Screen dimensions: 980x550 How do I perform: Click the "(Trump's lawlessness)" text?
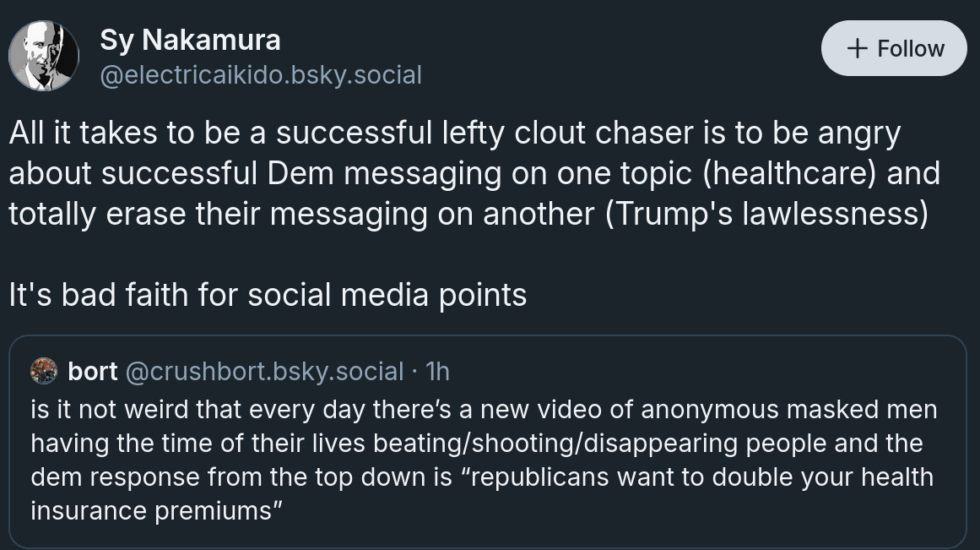766,214
